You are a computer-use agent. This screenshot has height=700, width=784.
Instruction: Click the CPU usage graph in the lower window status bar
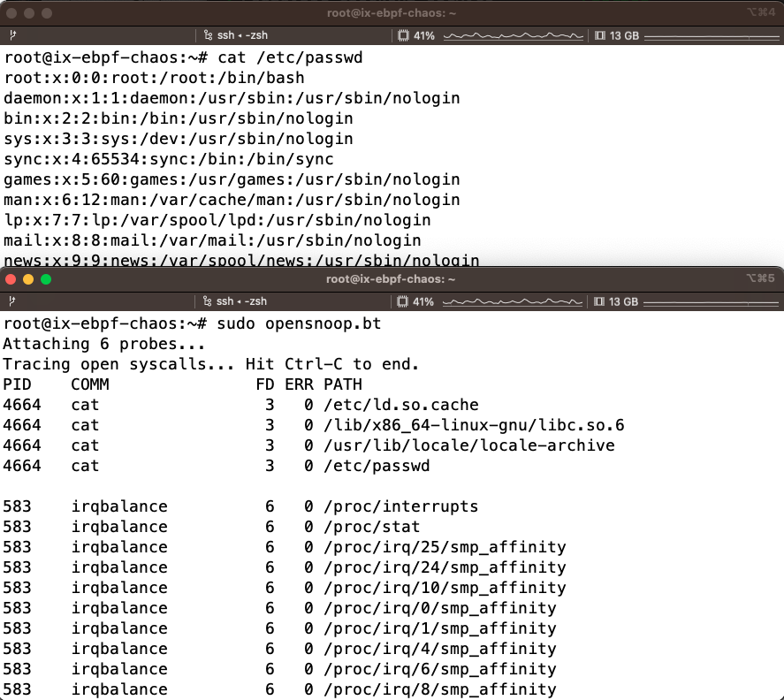[512, 302]
